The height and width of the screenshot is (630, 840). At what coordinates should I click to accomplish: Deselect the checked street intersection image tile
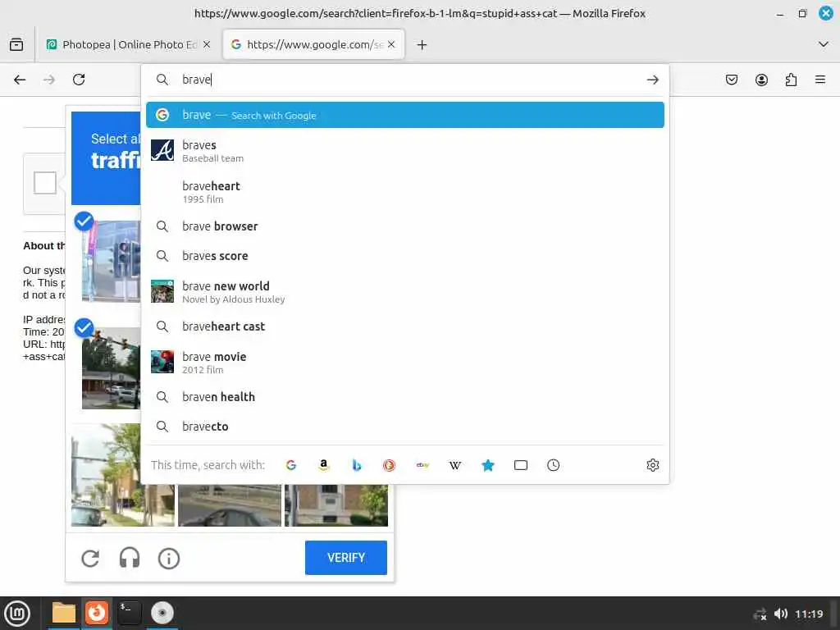click(x=111, y=368)
